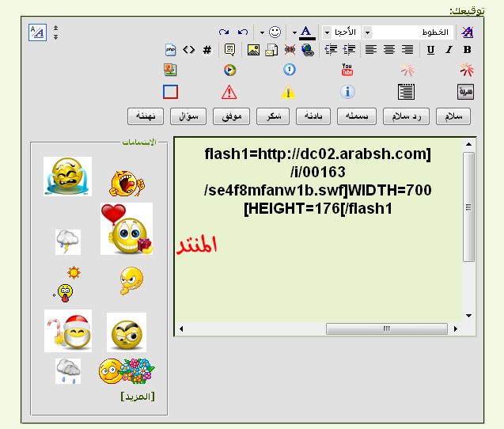Click the wrap code (#) icon
The height and width of the screenshot is (429, 504).
(x=207, y=50)
